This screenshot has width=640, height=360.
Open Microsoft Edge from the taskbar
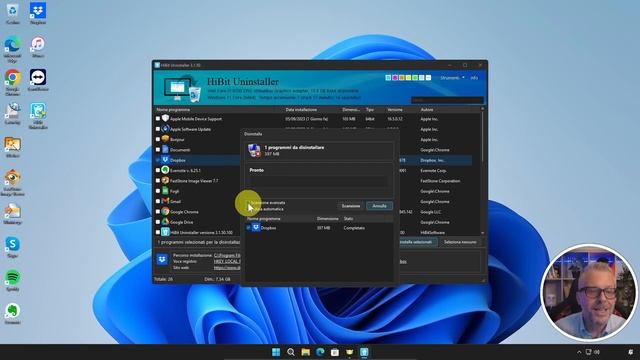pos(320,352)
